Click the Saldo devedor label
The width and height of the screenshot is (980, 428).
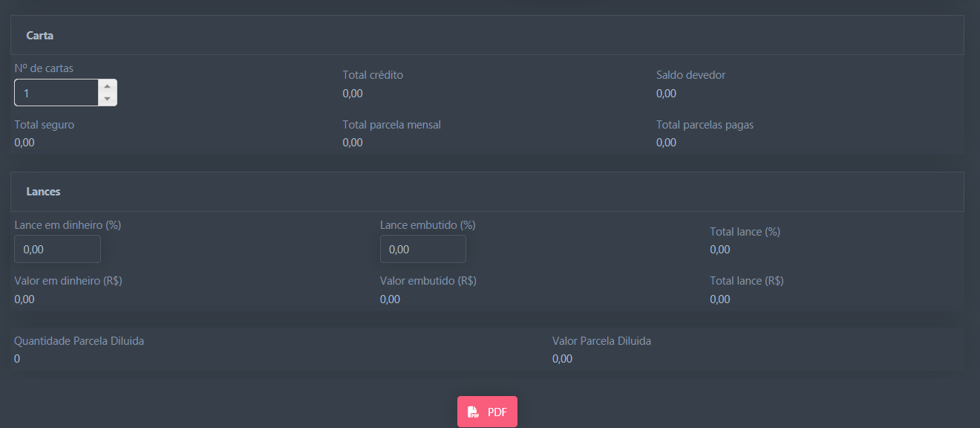click(690, 75)
